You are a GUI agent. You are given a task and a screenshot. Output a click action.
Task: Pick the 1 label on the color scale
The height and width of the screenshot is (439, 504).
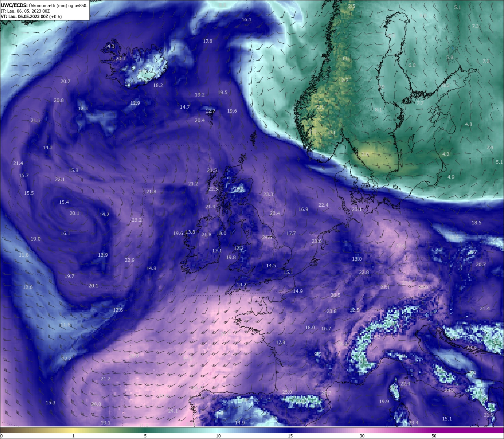tap(74, 436)
